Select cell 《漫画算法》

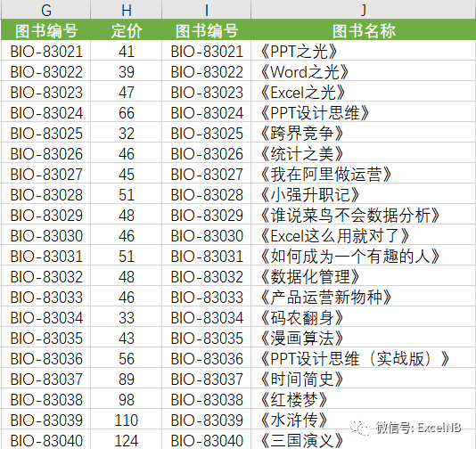click(364, 338)
